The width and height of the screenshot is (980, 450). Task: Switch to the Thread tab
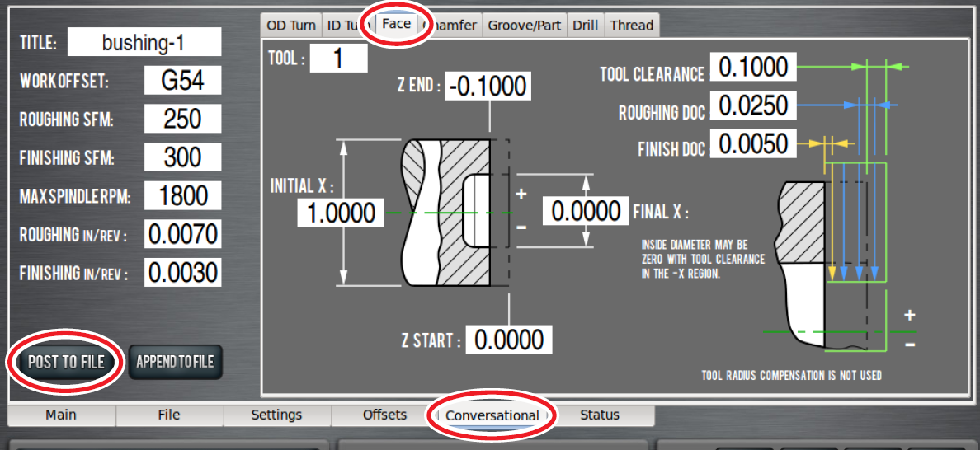[631, 26]
